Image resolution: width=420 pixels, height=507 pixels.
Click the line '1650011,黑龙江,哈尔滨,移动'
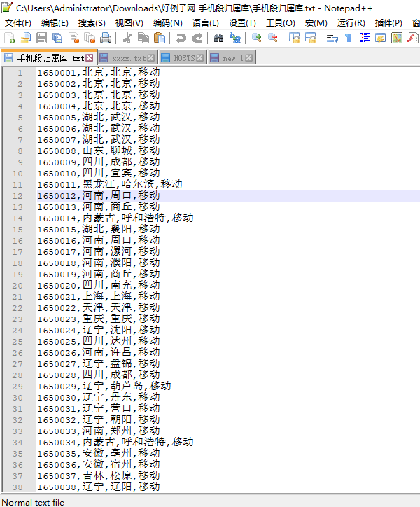click(110, 185)
